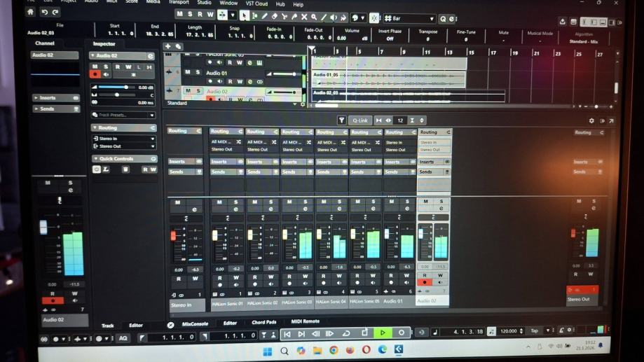Open MixConsole settings gear icon
This screenshot has width=644, height=362.
click(x=591, y=120)
